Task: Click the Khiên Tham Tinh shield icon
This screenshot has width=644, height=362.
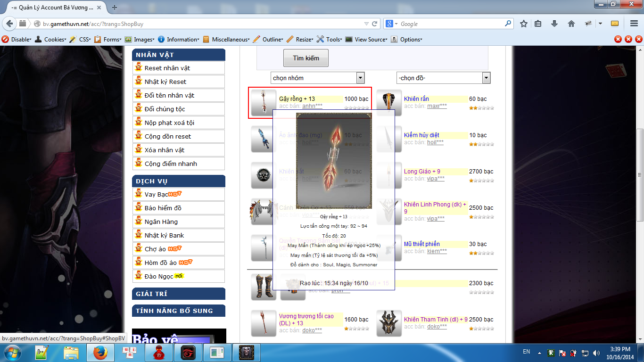Action: click(x=389, y=323)
